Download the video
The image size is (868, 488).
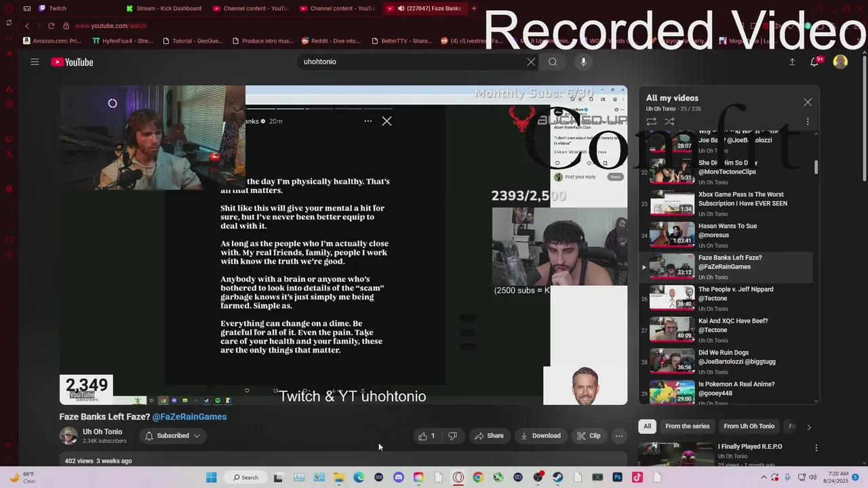click(540, 436)
